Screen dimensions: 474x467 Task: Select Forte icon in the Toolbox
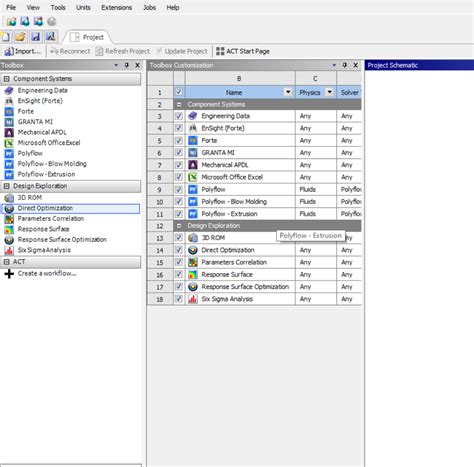pos(9,111)
